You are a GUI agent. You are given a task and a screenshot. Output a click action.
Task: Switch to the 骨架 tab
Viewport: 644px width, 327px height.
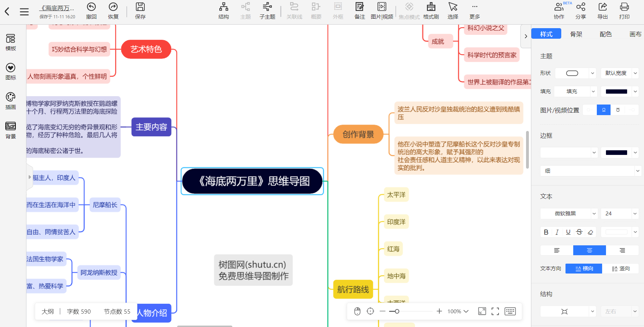[576, 34]
